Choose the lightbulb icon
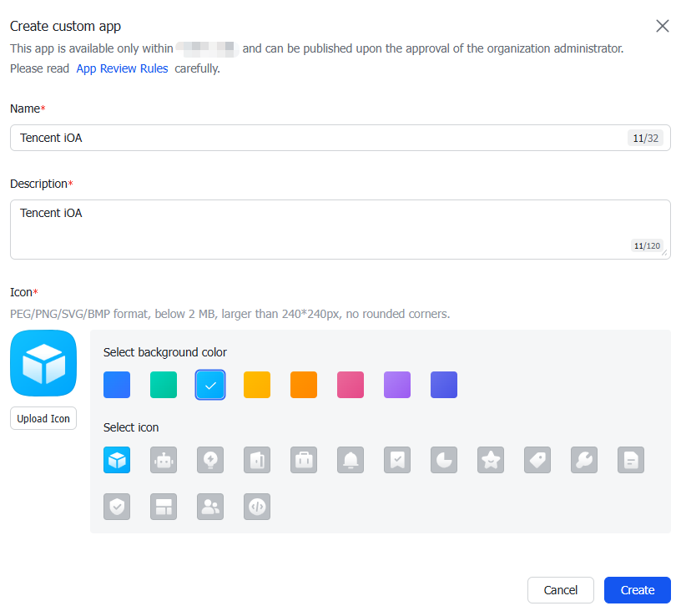 210,460
